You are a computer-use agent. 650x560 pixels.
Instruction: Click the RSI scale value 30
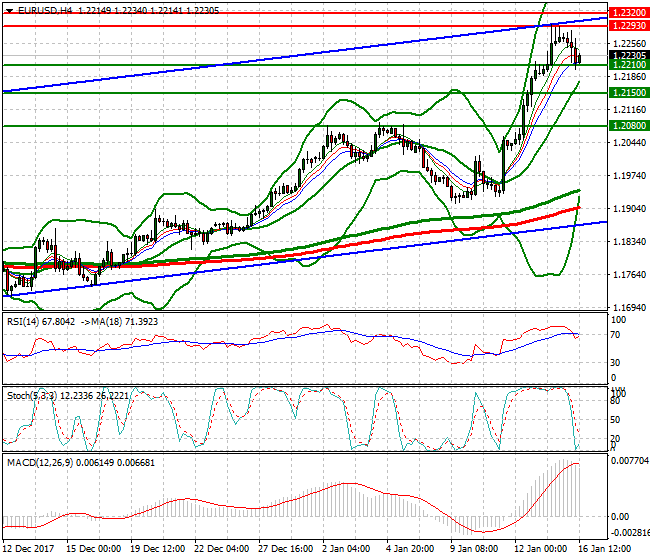[616, 363]
